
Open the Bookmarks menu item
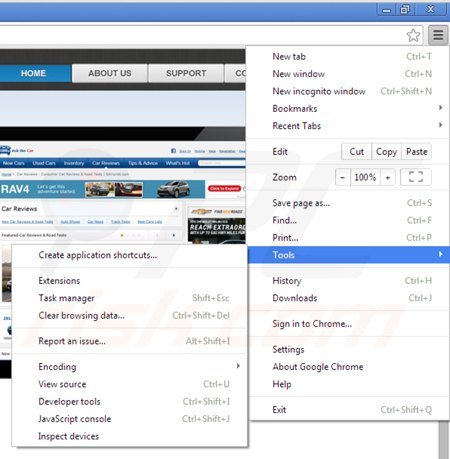(x=348, y=109)
